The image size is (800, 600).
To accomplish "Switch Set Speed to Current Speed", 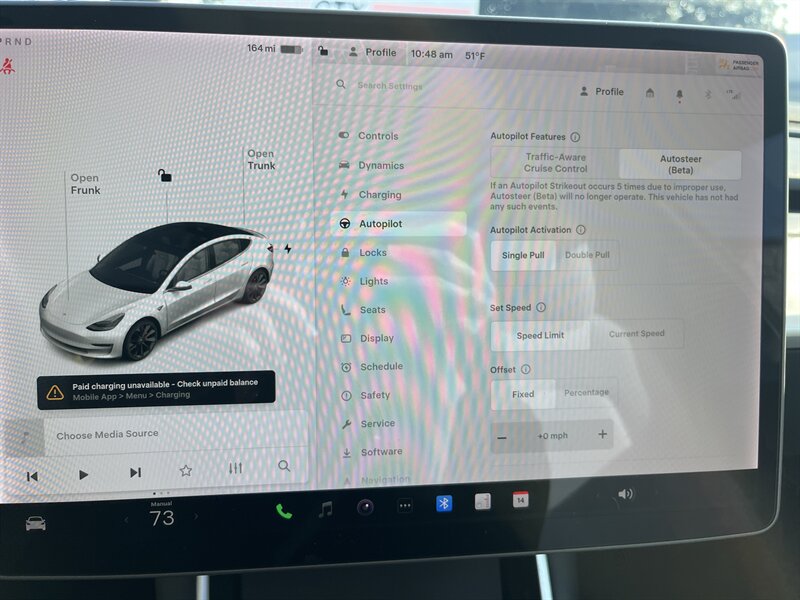I will click(636, 334).
